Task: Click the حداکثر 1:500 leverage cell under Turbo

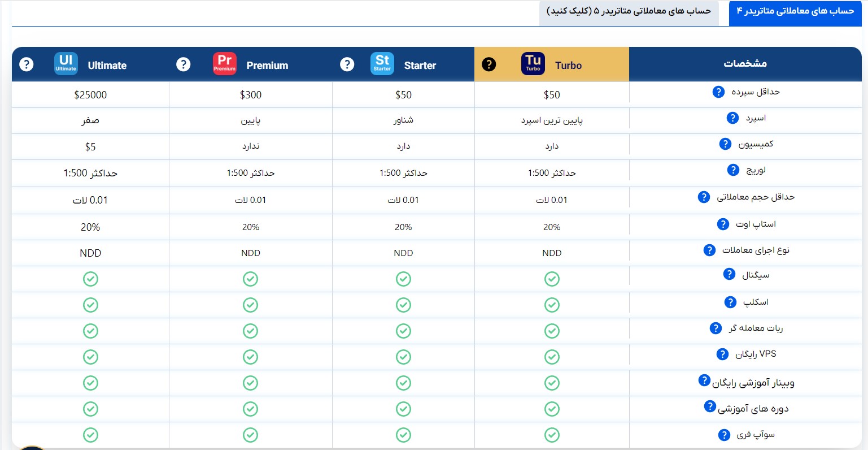Action: coord(552,173)
